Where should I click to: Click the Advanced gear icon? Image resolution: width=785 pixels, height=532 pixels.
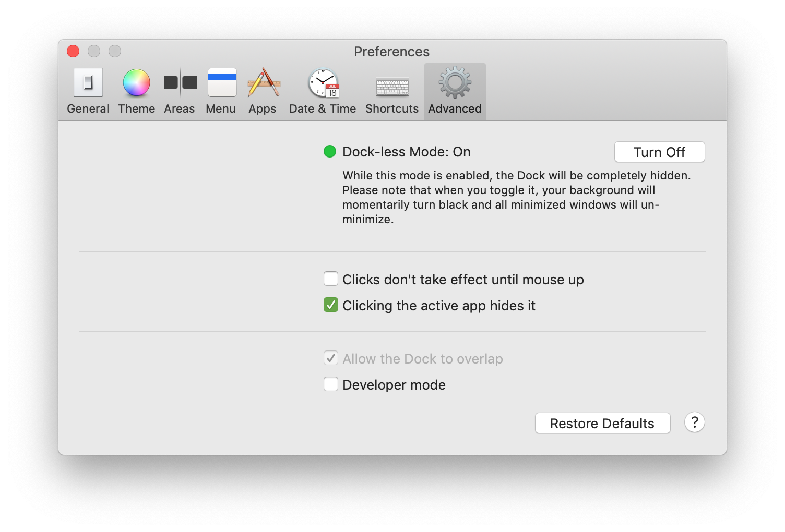[x=455, y=82]
